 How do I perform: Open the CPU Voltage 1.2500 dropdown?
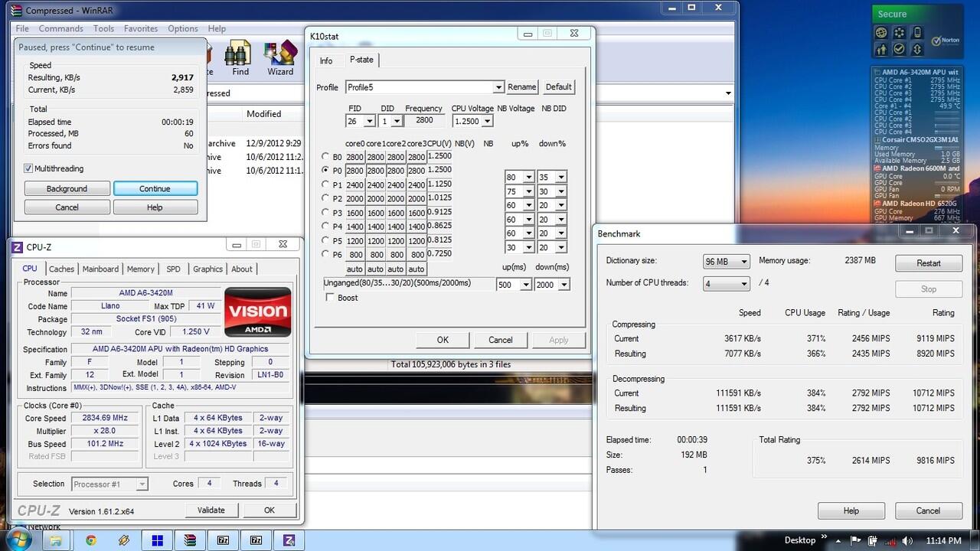pyautogui.click(x=488, y=121)
